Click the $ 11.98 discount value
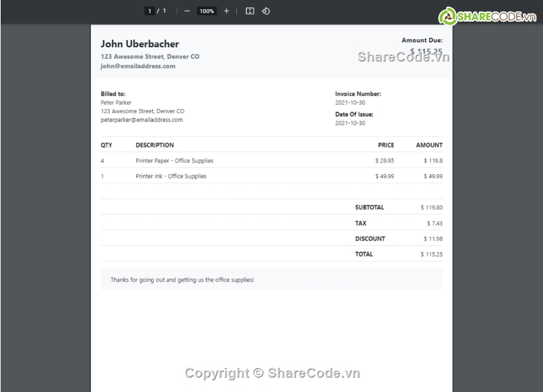This screenshot has width=543, height=392. [x=433, y=239]
